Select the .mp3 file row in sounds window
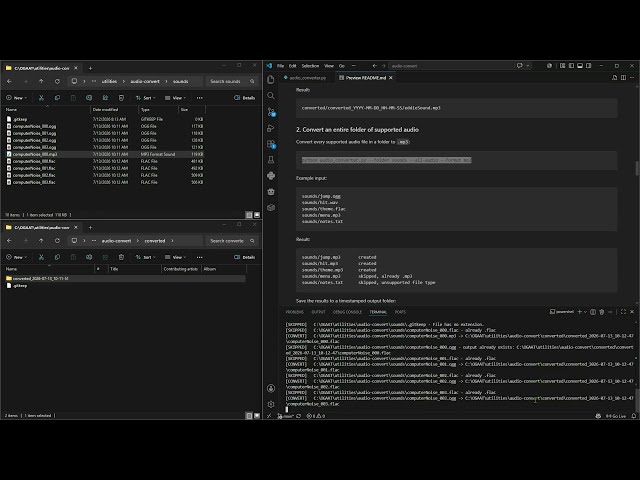The height and width of the screenshot is (480, 640). click(104, 154)
